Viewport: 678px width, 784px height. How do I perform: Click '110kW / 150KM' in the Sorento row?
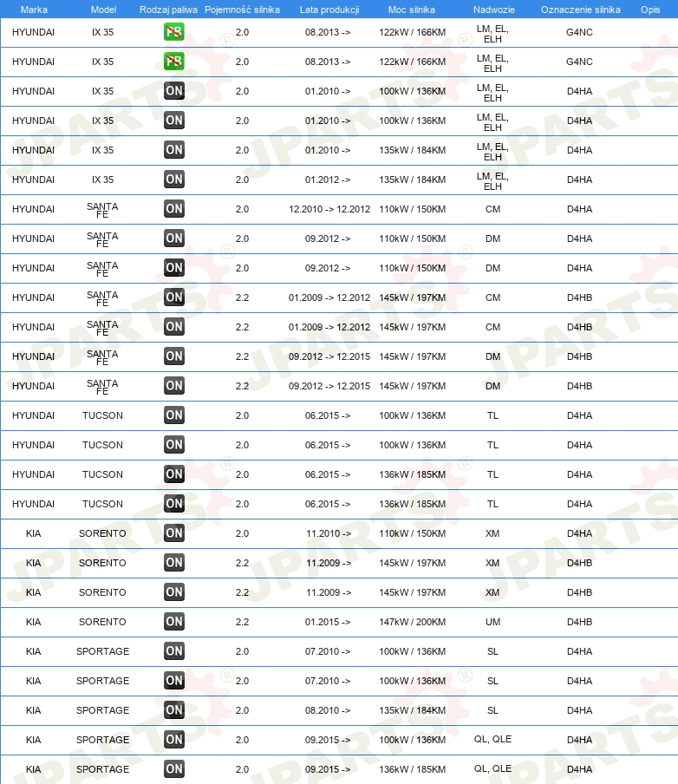[413, 533]
